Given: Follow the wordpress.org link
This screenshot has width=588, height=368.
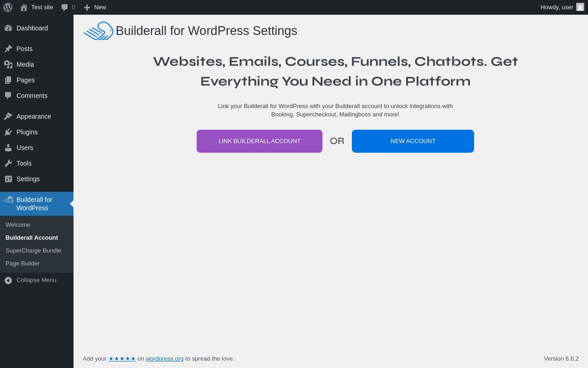Looking at the screenshot, I should coord(164,359).
